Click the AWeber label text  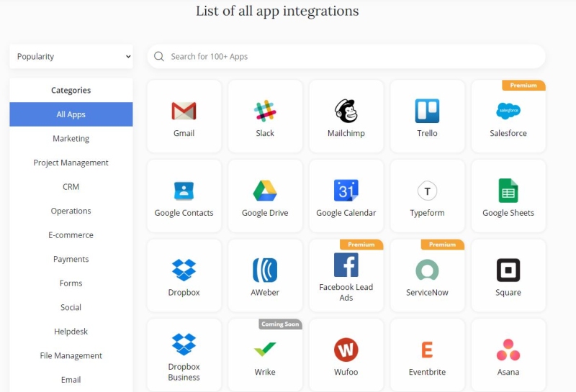[x=265, y=293]
